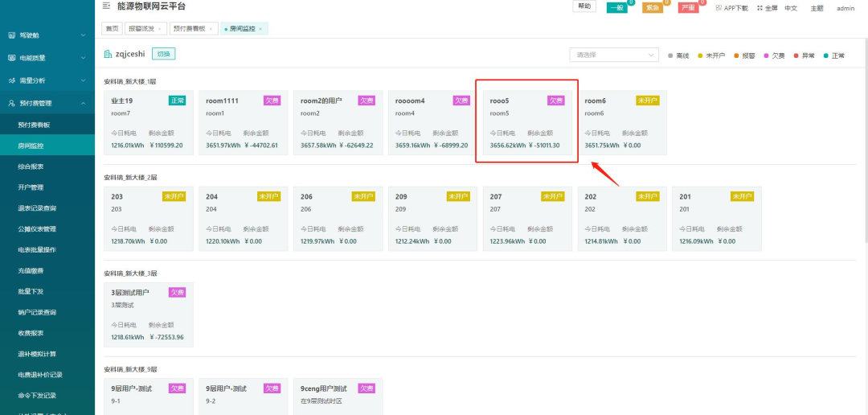Image resolution: width=868 pixels, height=415 pixels.
Task: Open the rooo5 room card
Action: pyautogui.click(x=527, y=122)
